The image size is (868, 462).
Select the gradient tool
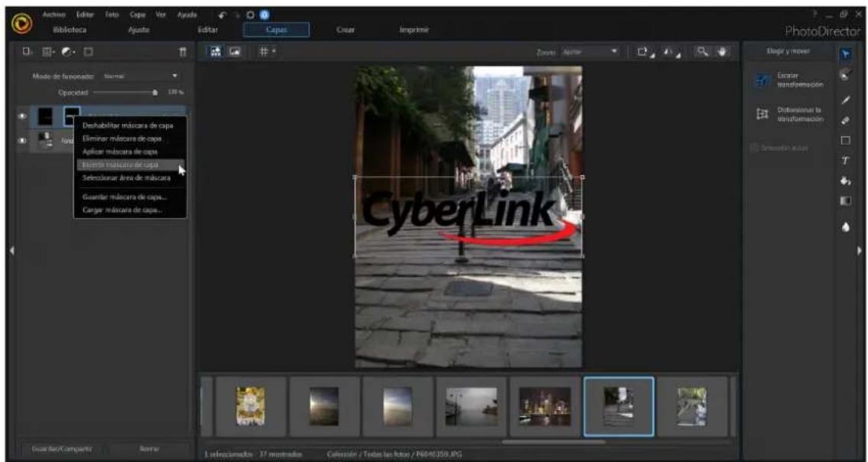coord(846,200)
